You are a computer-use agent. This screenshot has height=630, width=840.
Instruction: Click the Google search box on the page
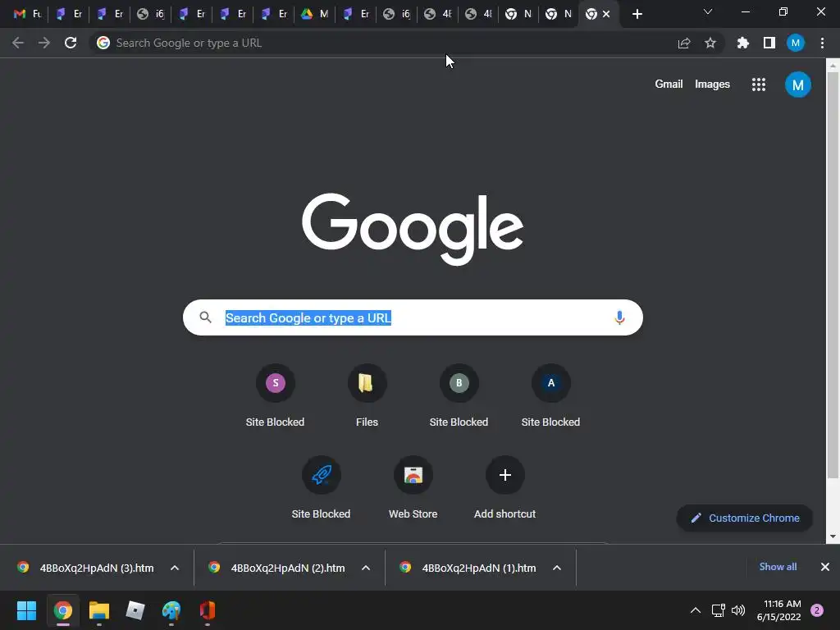(x=413, y=317)
